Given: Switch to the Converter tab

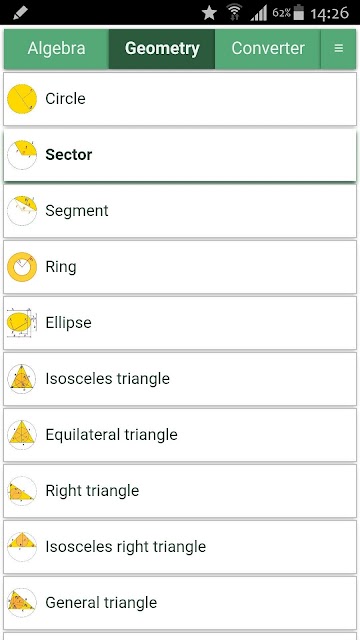Looking at the screenshot, I should pyautogui.click(x=268, y=49).
